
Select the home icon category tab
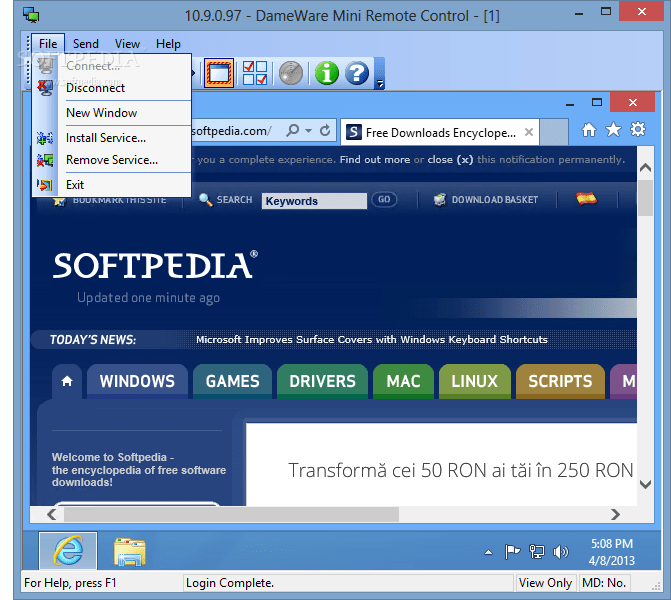67,381
